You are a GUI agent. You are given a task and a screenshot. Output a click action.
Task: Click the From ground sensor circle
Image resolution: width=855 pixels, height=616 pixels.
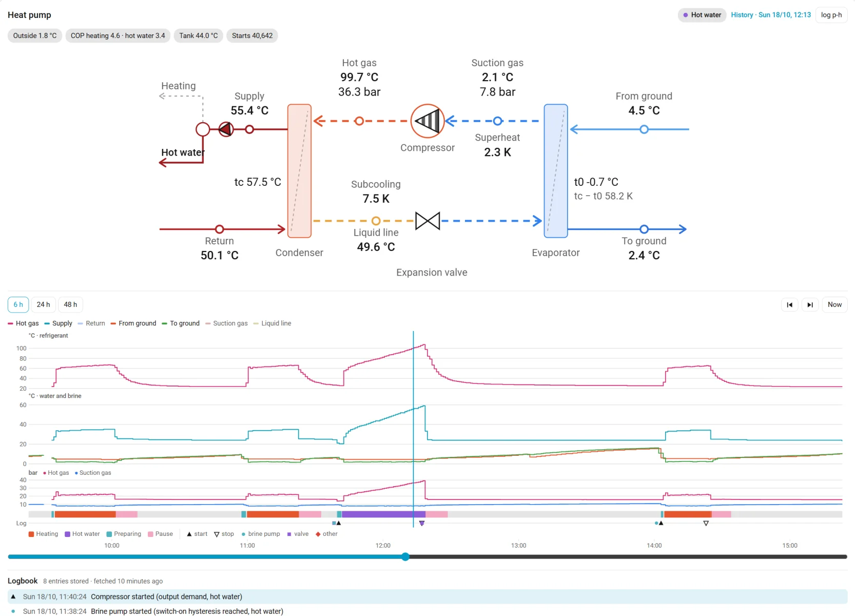(644, 129)
